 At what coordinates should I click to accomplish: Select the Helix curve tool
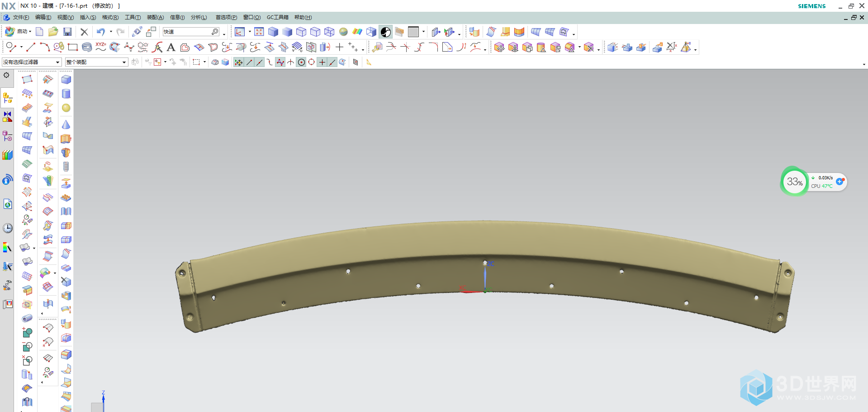click(x=87, y=47)
